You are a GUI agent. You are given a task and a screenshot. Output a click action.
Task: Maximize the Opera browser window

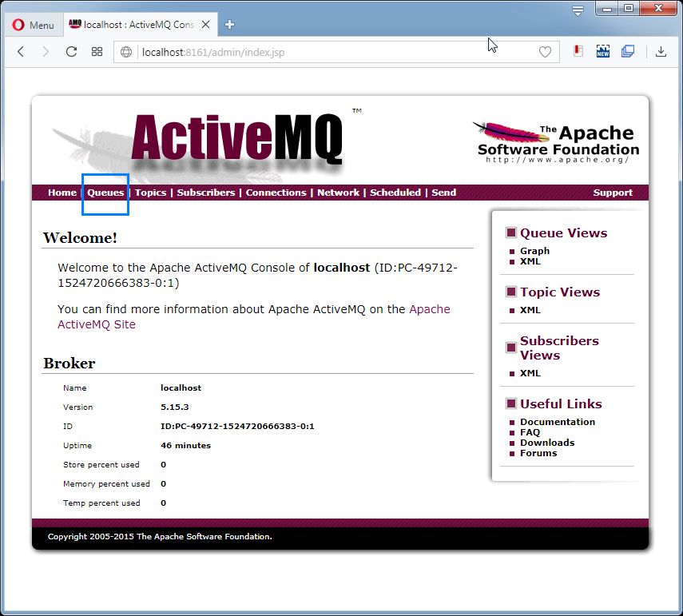629,8
